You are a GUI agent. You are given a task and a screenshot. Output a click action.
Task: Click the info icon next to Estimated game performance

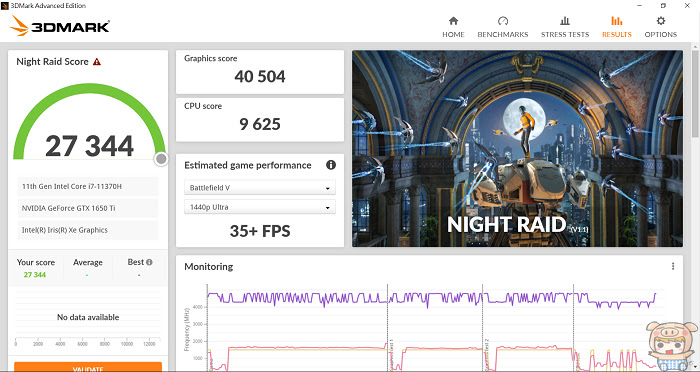coord(331,165)
